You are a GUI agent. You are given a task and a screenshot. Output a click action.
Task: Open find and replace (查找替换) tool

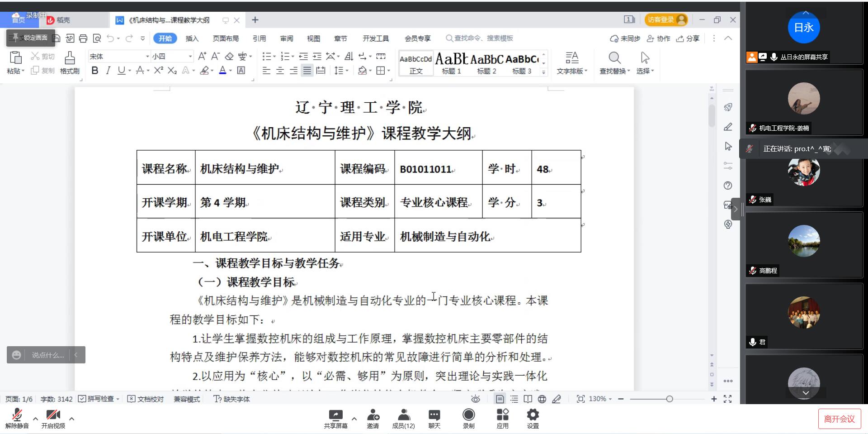(x=614, y=62)
